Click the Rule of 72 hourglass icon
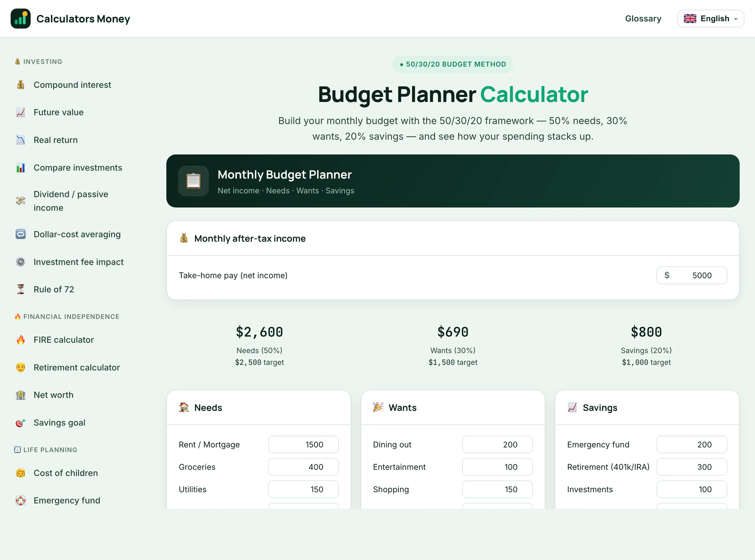Screen dimensions: 755x560 click(x=21, y=289)
